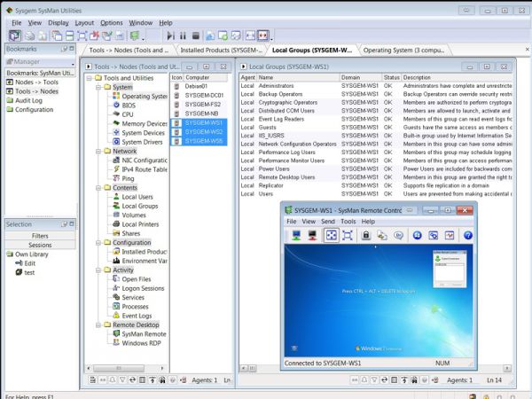Open Volumes tool

(134, 215)
